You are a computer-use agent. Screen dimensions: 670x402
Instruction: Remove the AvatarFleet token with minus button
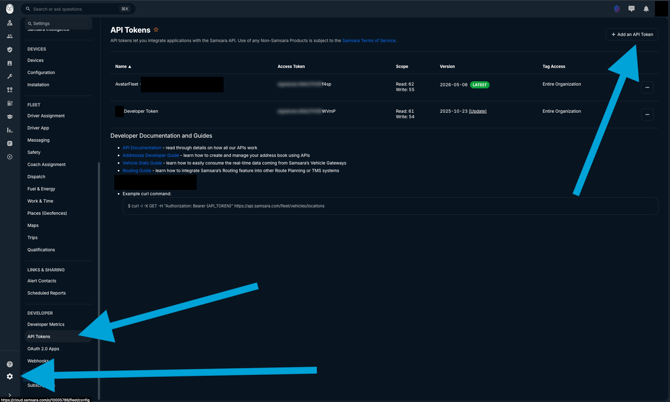[x=647, y=87]
